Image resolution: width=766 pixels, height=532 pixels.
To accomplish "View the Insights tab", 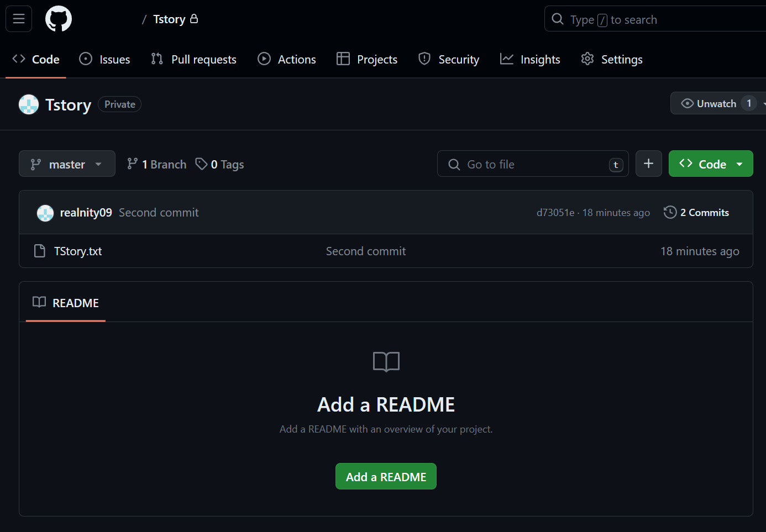I will [x=530, y=59].
